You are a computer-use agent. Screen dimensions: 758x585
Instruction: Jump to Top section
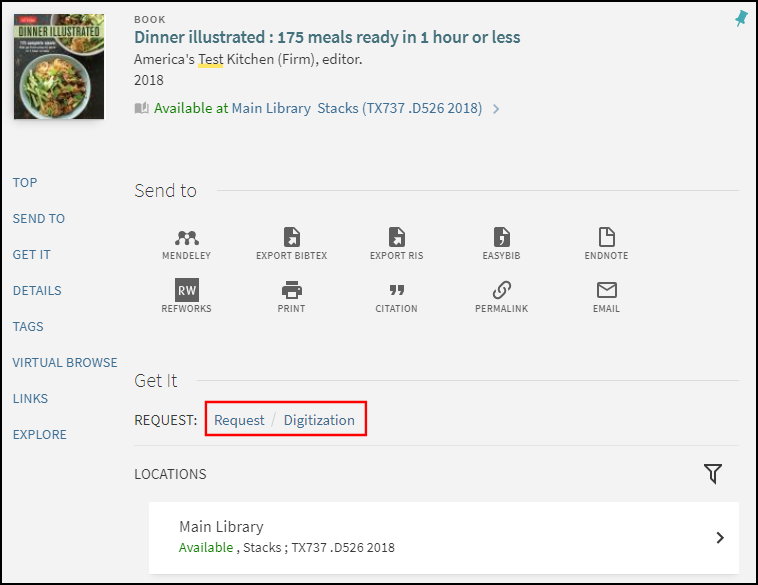pos(25,182)
